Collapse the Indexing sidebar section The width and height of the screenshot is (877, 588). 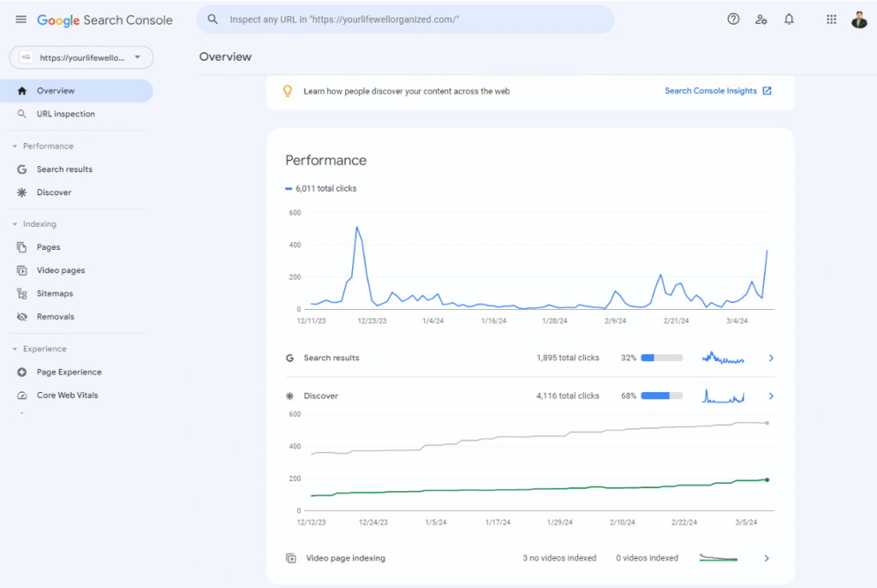tap(15, 224)
